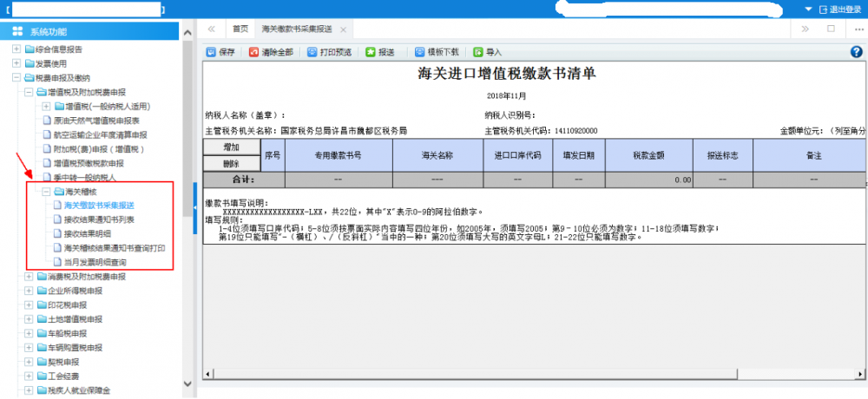Click the square maximize icon in tab bar
Viewport: 868px width, 399px height.
[831, 29]
